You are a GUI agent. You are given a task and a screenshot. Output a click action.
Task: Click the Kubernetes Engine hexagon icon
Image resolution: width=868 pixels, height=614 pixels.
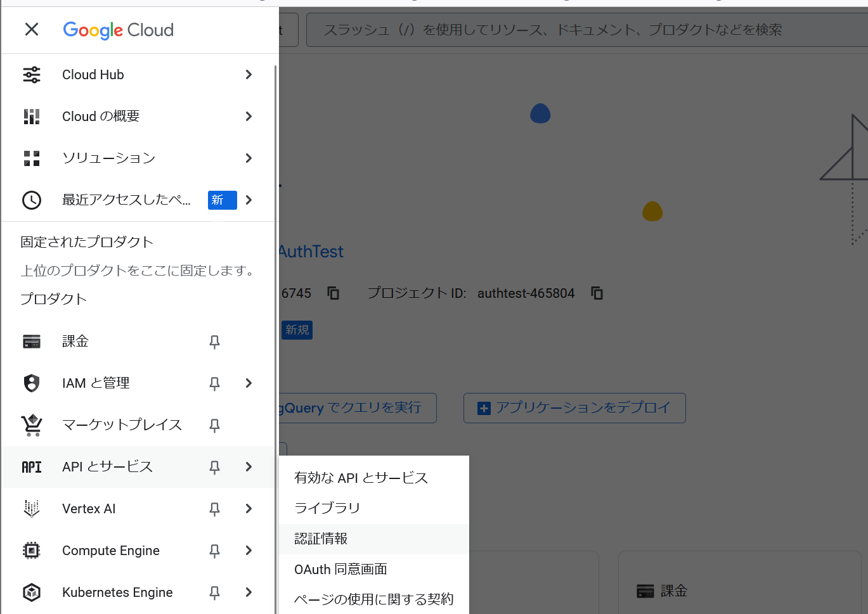[32, 592]
